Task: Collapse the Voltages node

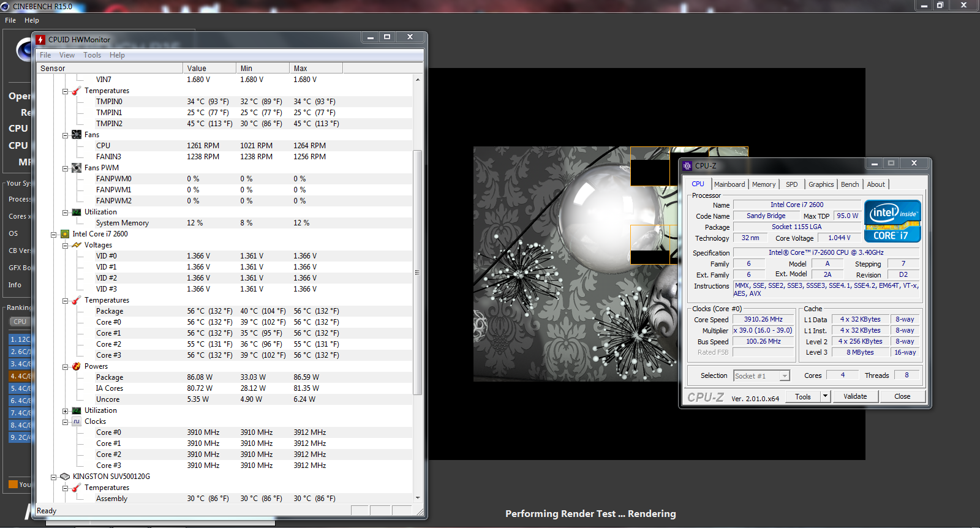Action: coord(65,246)
